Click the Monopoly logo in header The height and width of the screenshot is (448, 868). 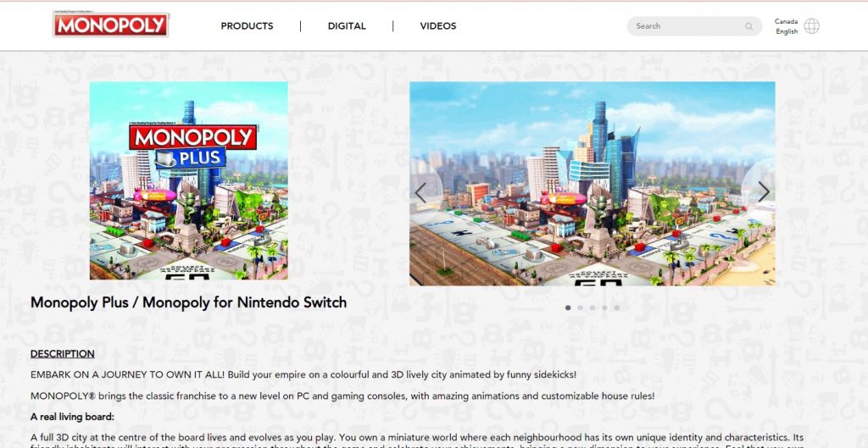click(111, 25)
